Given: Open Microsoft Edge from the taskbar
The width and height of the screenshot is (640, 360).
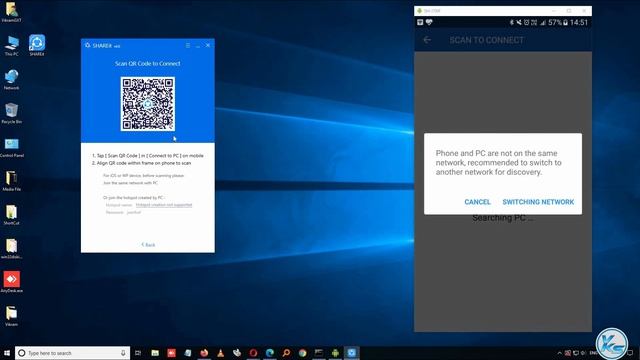Looking at the screenshot, I should [270, 353].
